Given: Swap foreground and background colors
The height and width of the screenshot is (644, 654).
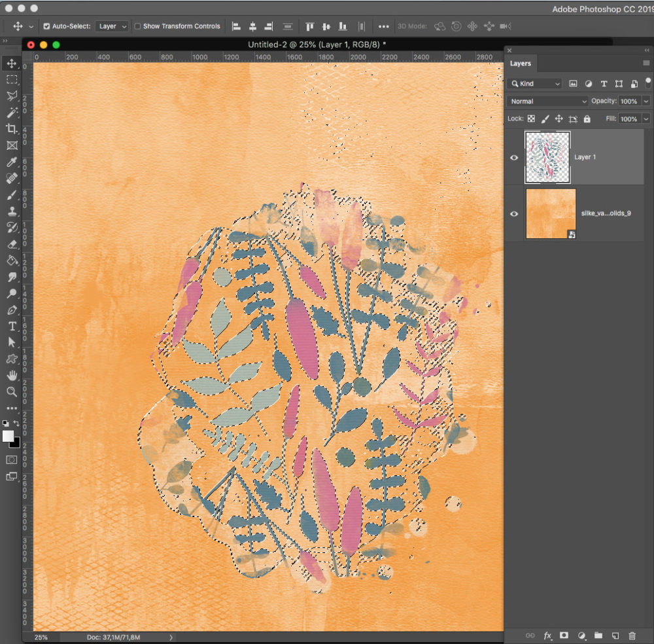Looking at the screenshot, I should (x=16, y=423).
